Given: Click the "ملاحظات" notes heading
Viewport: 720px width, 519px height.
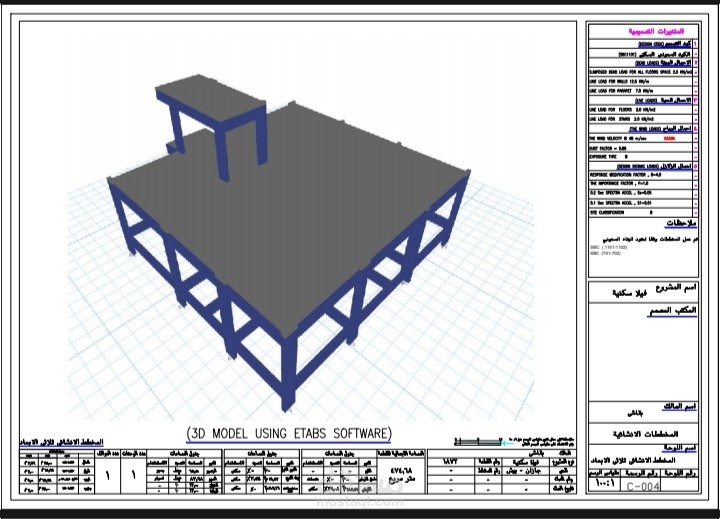Looking at the screenshot, I should 681,224.
